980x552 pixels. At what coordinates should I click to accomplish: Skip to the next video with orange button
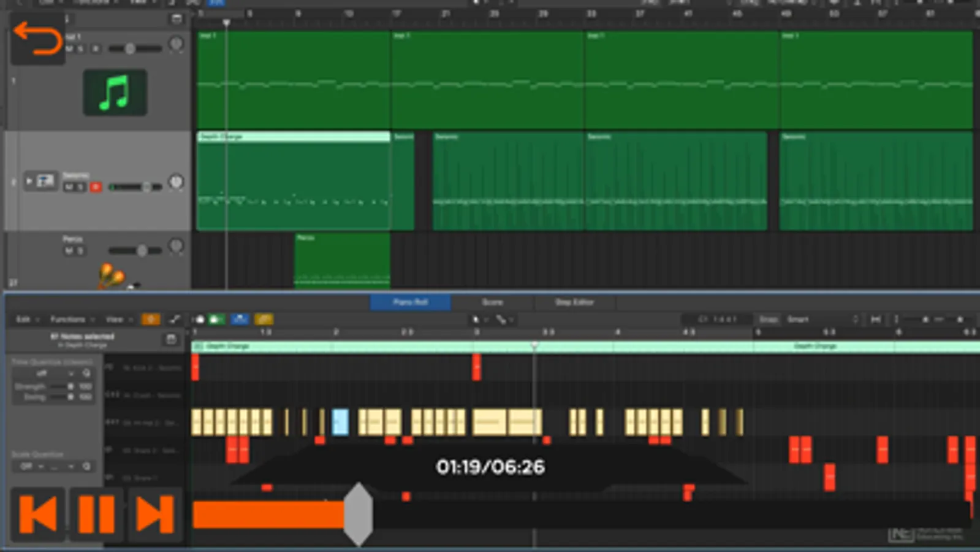[x=155, y=514]
